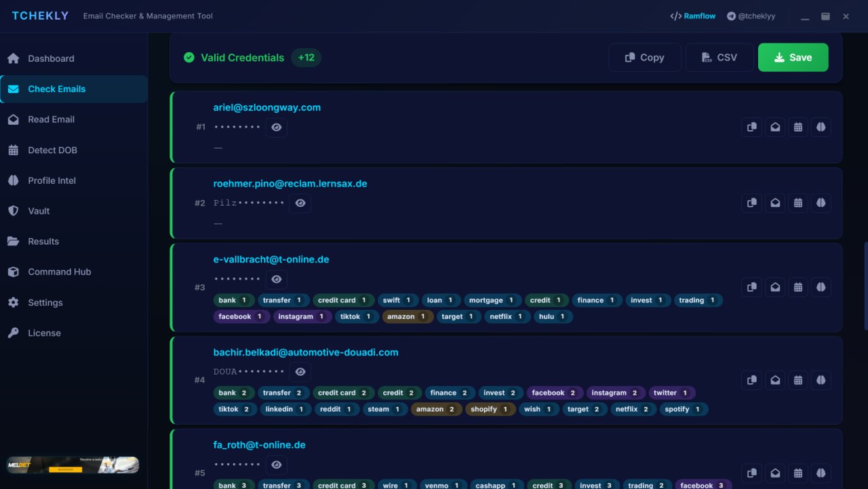Copy icon in roehmer.pino@reclam.lernsax.de row
This screenshot has width=868, height=489.
point(751,203)
